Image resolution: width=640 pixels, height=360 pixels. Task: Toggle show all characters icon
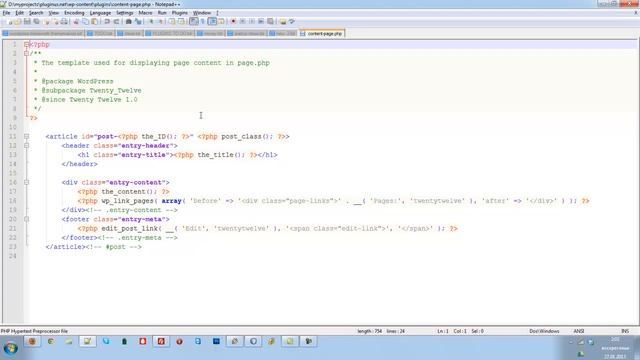pyautogui.click(x=202, y=21)
